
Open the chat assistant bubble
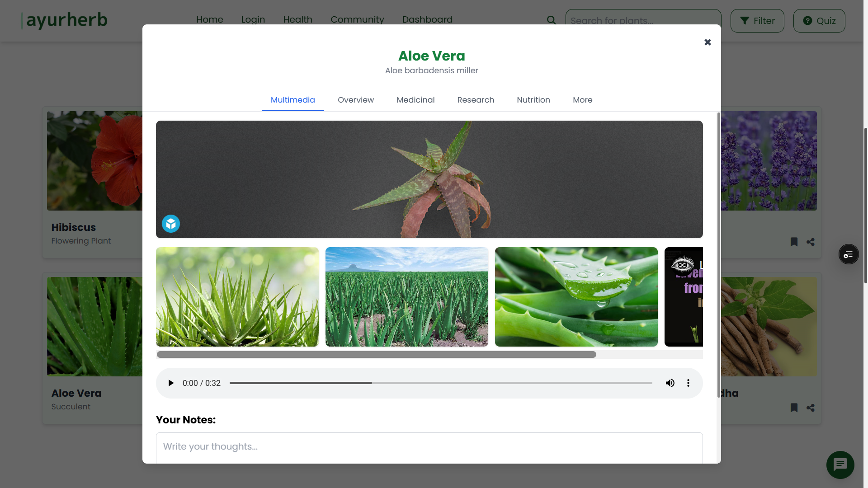840,465
